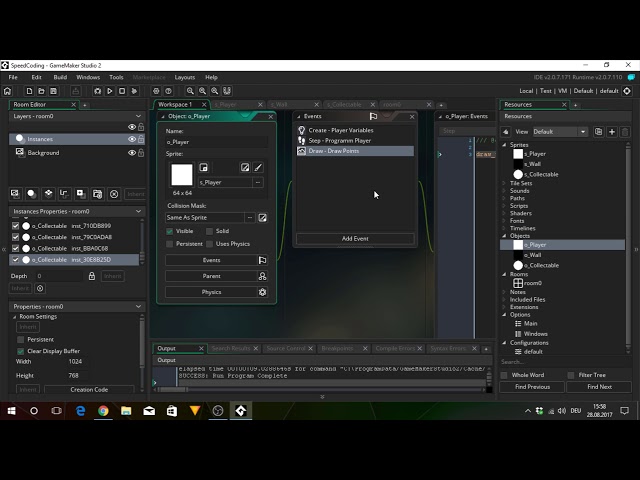This screenshot has height=480, width=640.
Task: Stop the game with the stop icon
Action: click(x=122, y=91)
